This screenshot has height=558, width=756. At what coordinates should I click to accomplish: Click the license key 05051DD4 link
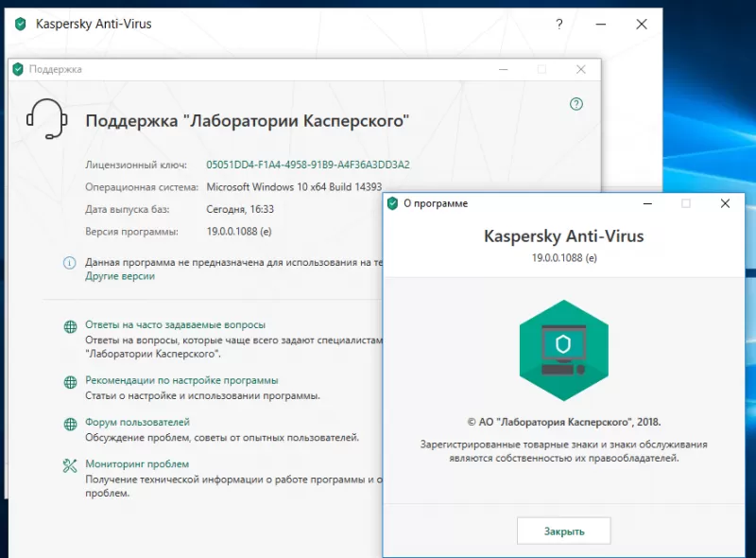point(307,164)
